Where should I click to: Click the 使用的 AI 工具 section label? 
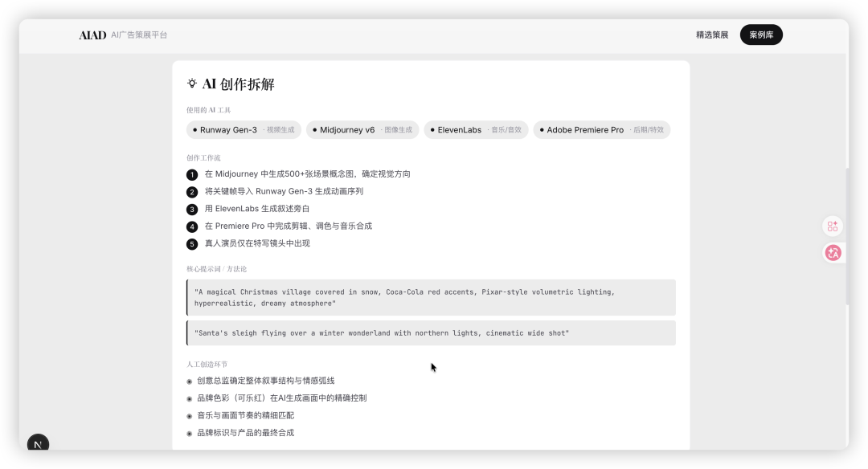point(209,110)
